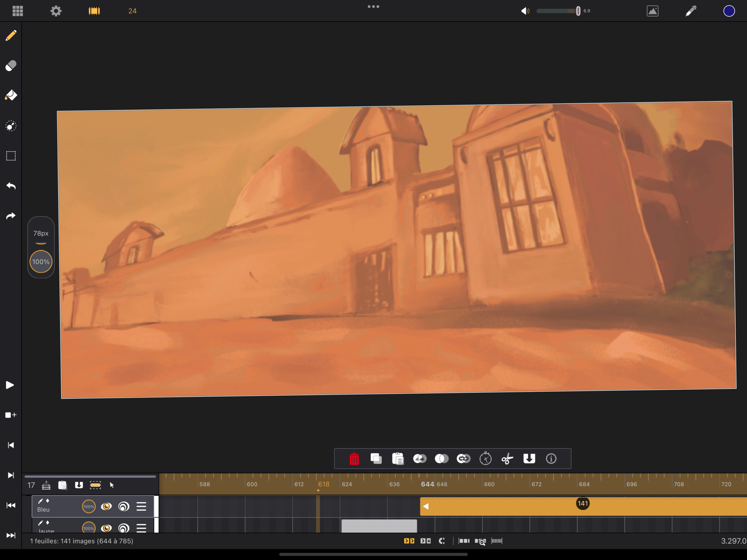Hide the Jaune layer with eye icon
Viewport: 747px width, 560px height.
pyautogui.click(x=106, y=528)
